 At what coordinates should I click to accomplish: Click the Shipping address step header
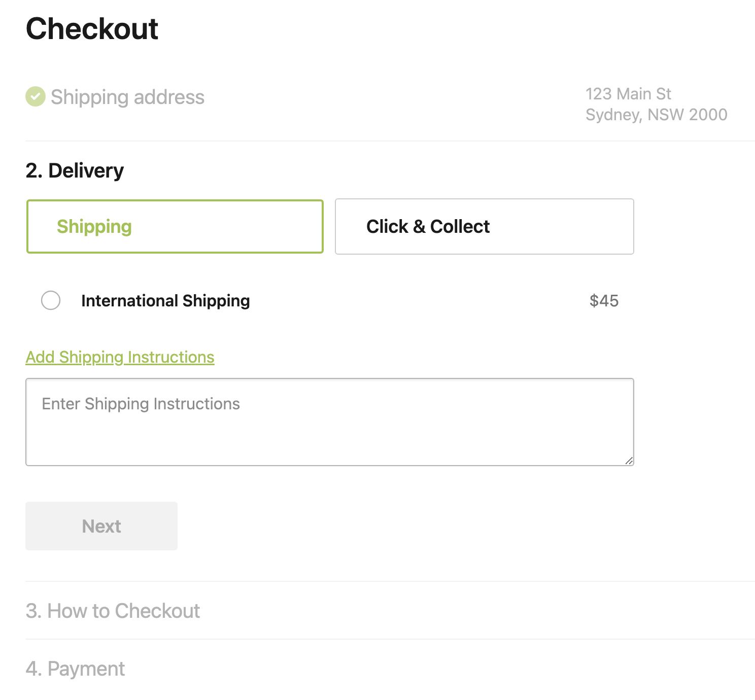127,97
